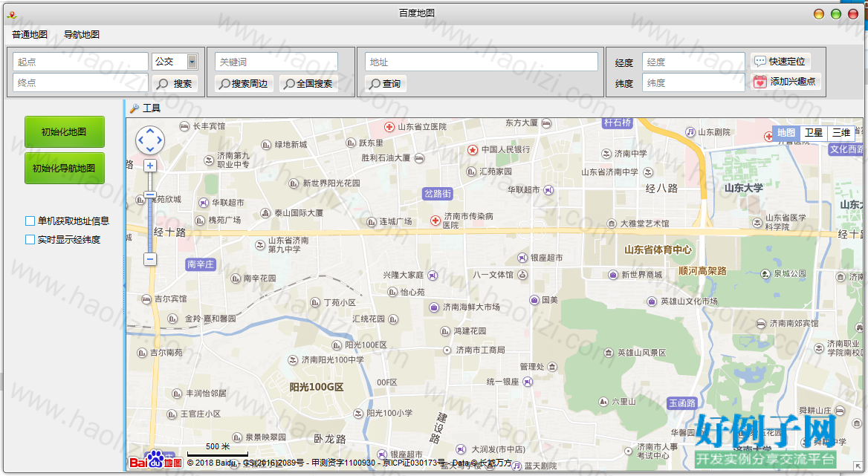868x476 pixels.
Task: Click the 济南海鲜大市场 shopping marker icon
Action: pos(435,307)
